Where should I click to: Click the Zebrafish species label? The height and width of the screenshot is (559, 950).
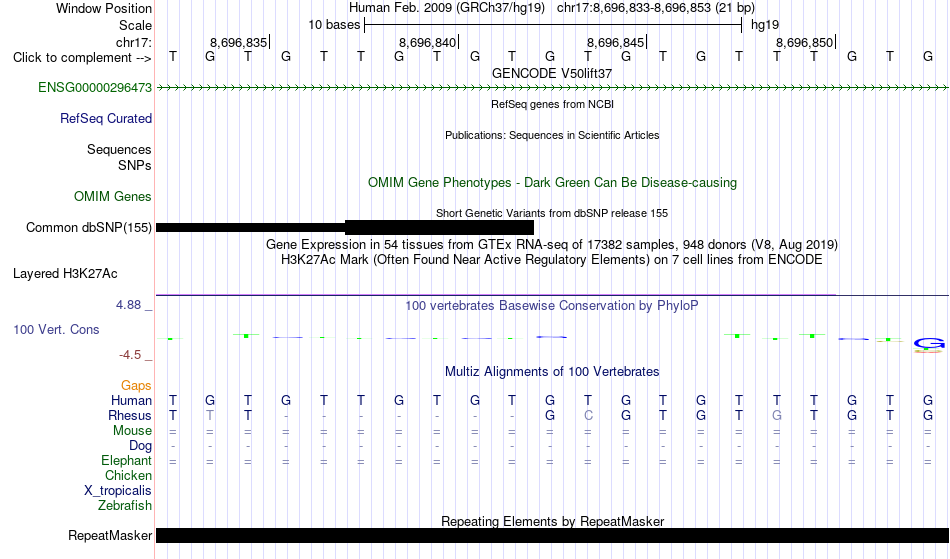tap(125, 506)
